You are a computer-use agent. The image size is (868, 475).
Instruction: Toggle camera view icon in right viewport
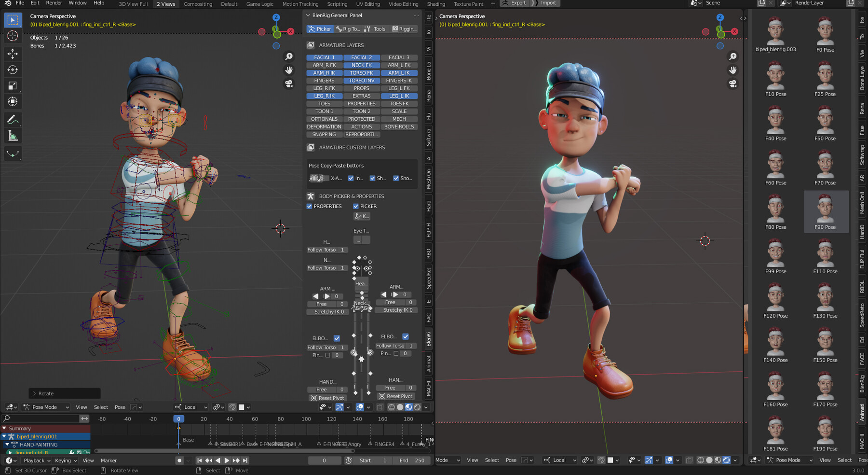733,84
